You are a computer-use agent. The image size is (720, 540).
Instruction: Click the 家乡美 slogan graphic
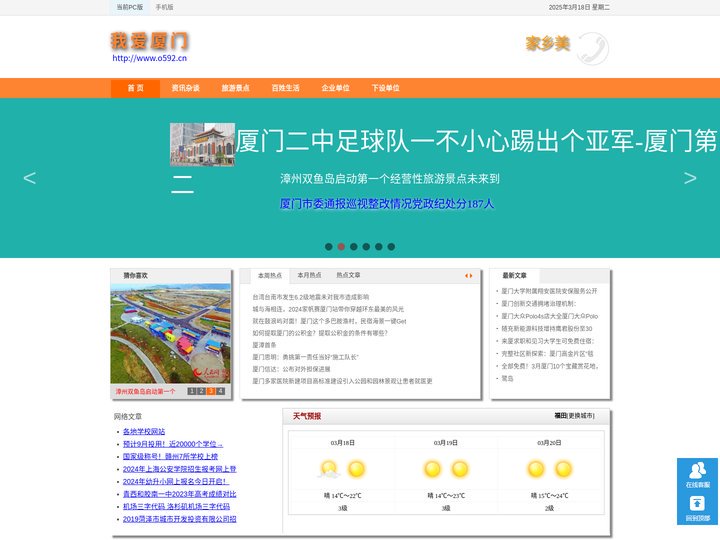548,44
